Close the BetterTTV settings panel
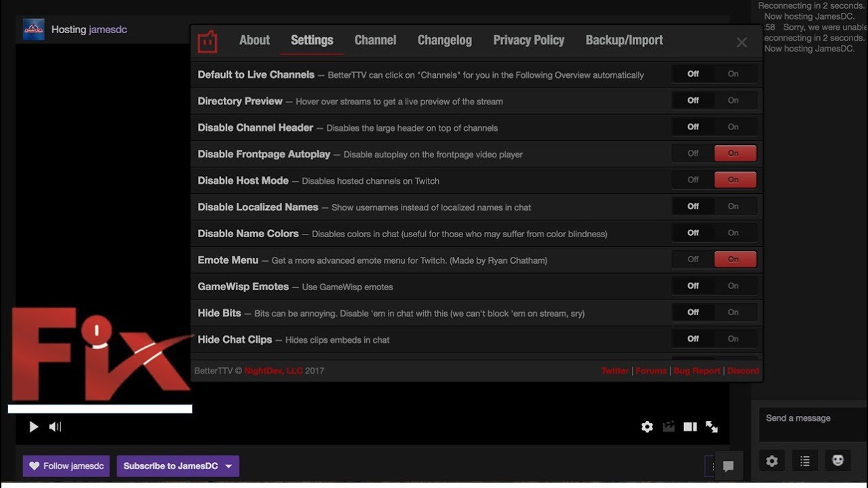868x488 pixels. click(x=742, y=43)
